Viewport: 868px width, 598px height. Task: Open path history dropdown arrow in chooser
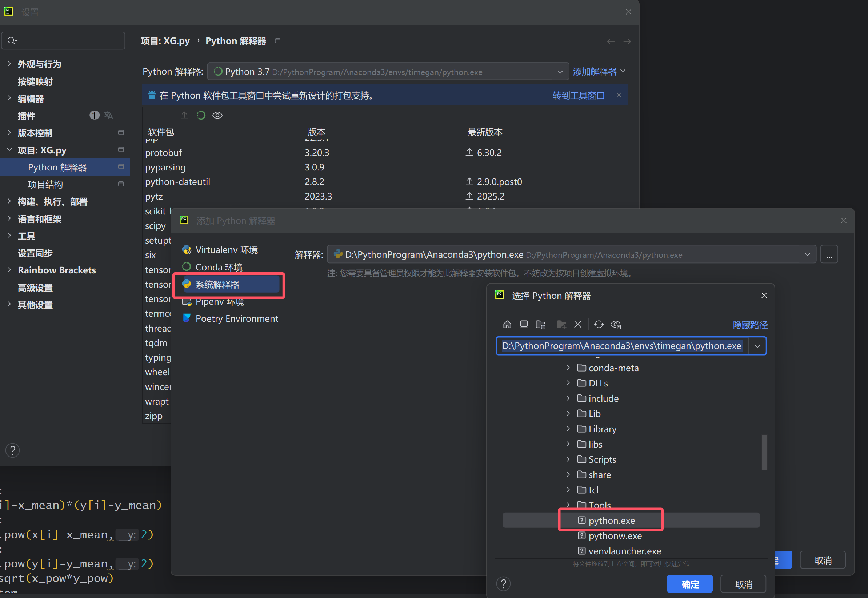[x=757, y=346]
